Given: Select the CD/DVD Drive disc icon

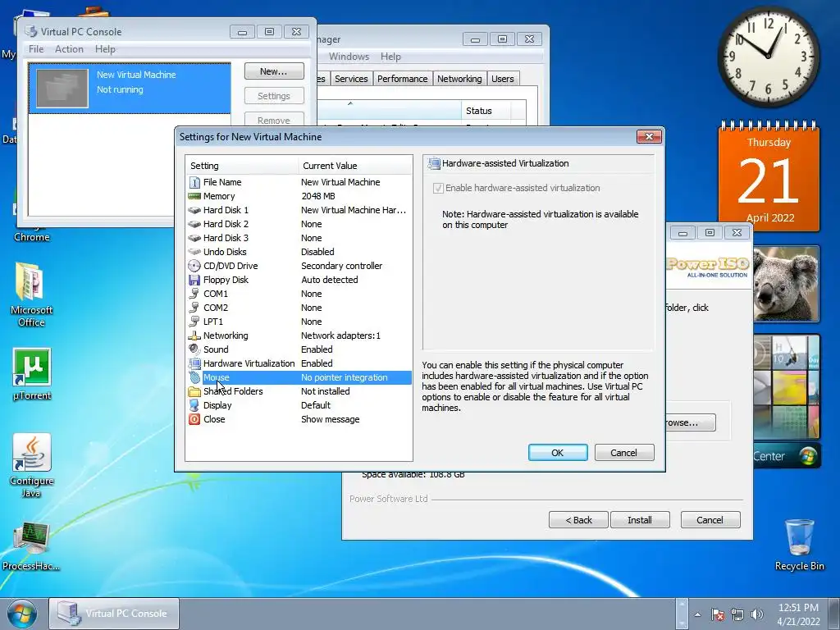Looking at the screenshot, I should click(x=194, y=266).
